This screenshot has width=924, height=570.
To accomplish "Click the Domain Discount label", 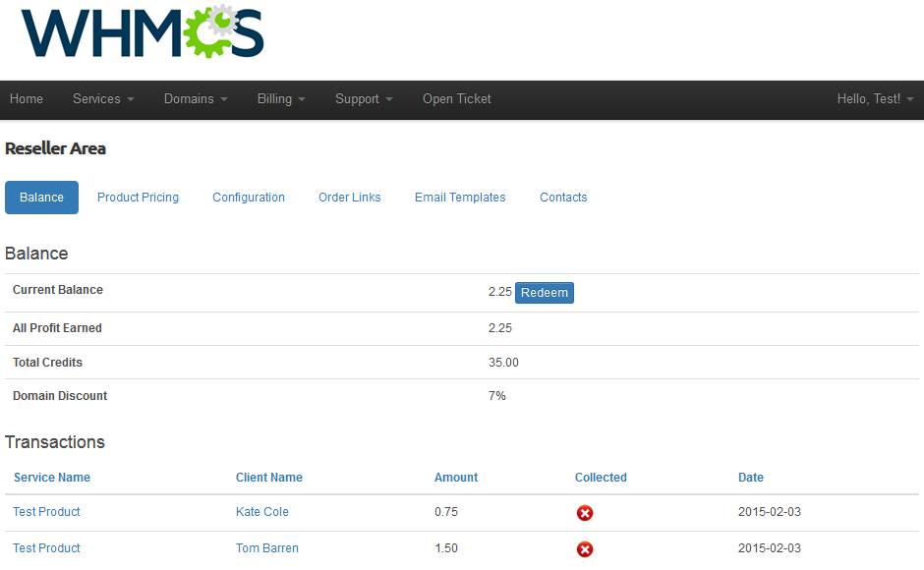I will tap(60, 396).
